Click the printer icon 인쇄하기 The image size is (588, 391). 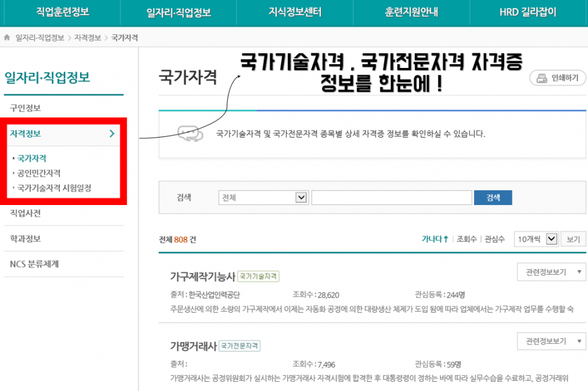point(541,78)
